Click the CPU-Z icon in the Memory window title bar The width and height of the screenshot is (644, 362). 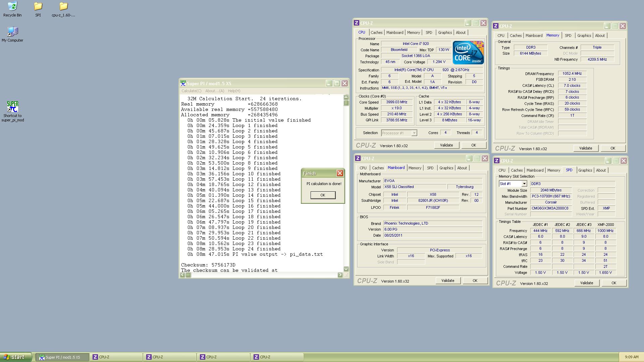496,26
